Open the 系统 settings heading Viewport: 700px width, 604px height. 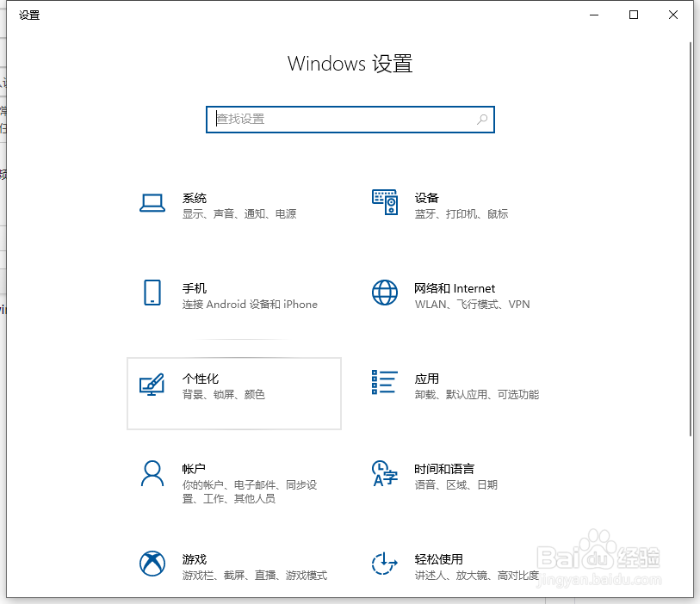[195, 198]
